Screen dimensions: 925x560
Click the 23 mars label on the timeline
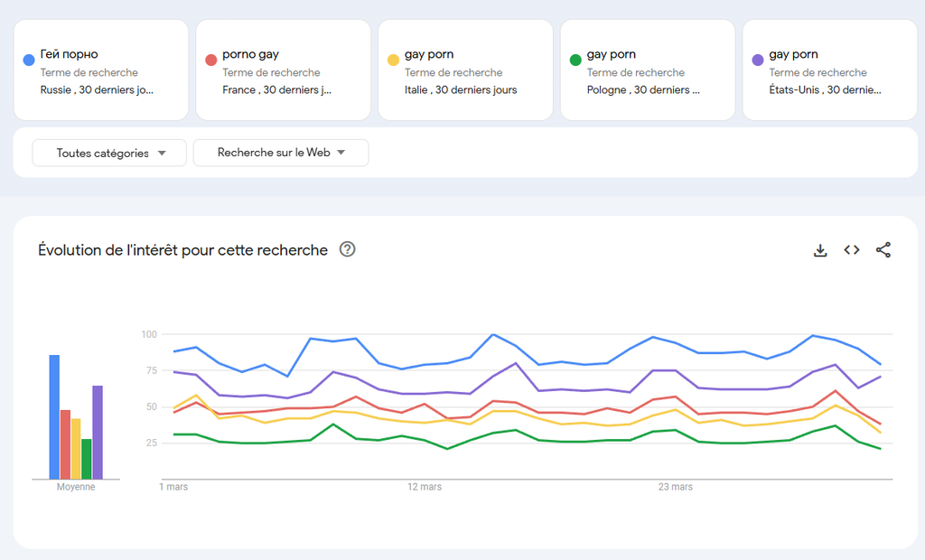tap(676, 487)
